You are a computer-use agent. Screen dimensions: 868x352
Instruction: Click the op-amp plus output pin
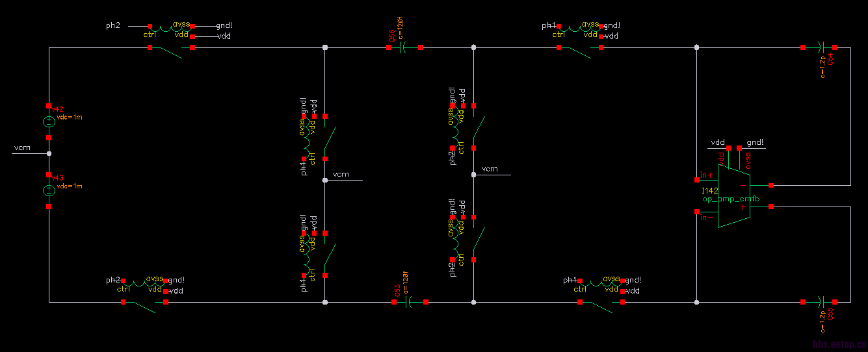coord(770,207)
